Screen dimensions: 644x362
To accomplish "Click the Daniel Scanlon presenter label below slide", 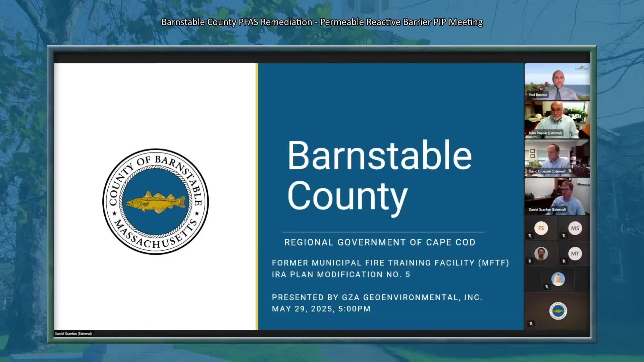I will pos(73,334).
